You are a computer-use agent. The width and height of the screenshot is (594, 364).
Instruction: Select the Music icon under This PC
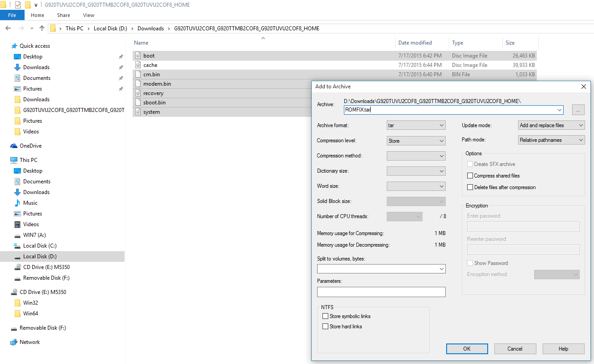click(17, 203)
